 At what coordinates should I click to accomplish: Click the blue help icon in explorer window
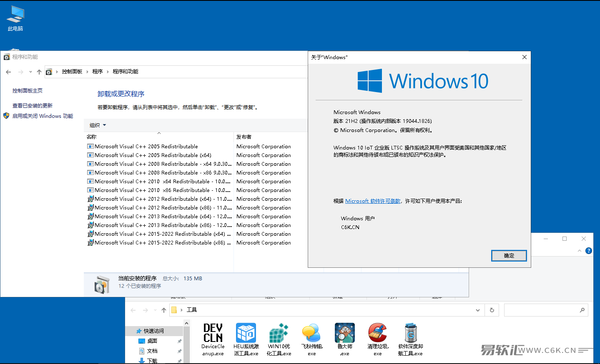(x=589, y=251)
